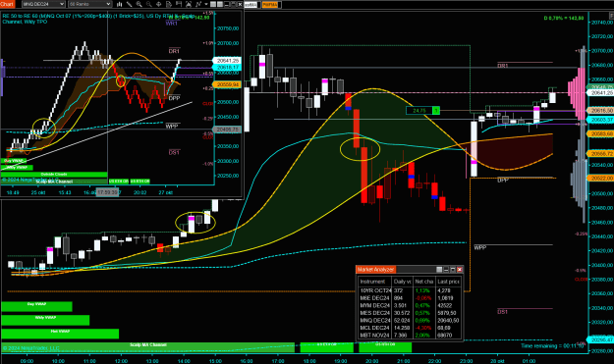Click the second window-link square on the chart toolbar
Screen dimensions: 614x364
click(220, 4)
